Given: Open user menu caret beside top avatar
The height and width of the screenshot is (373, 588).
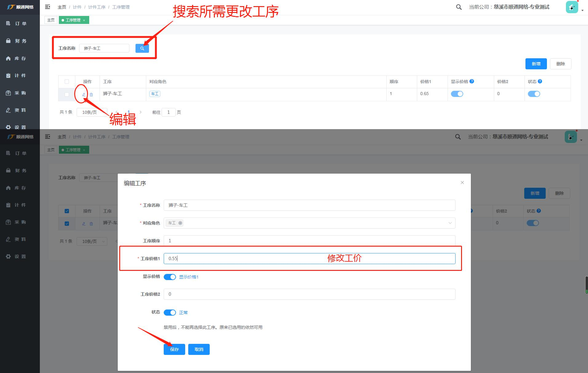Looking at the screenshot, I should 582,11.
